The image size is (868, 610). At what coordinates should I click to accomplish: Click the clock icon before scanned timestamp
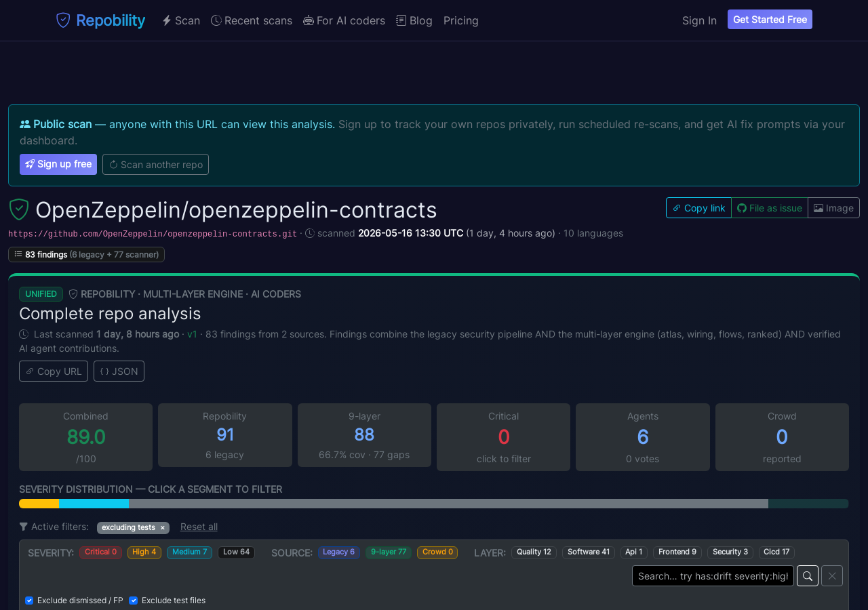click(x=310, y=233)
